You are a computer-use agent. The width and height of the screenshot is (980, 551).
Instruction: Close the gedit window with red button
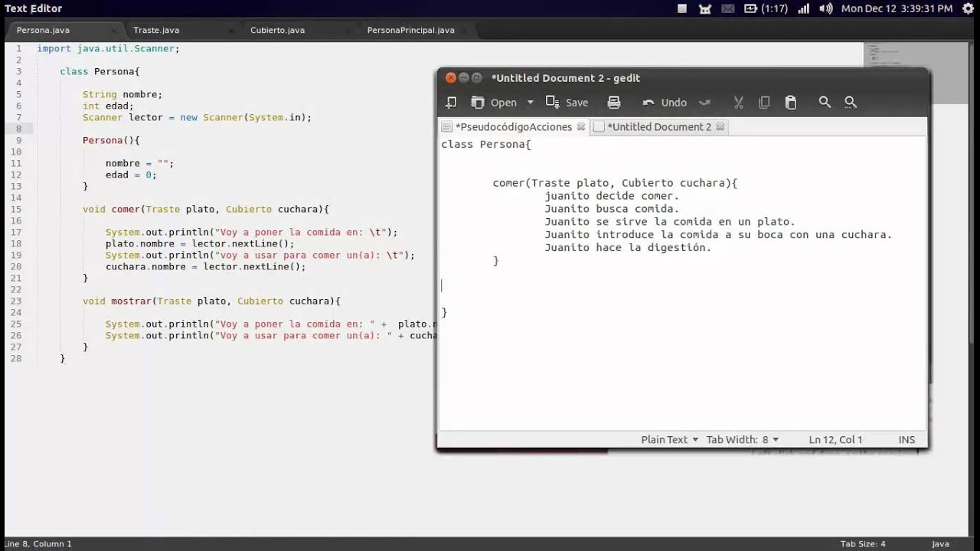point(451,78)
